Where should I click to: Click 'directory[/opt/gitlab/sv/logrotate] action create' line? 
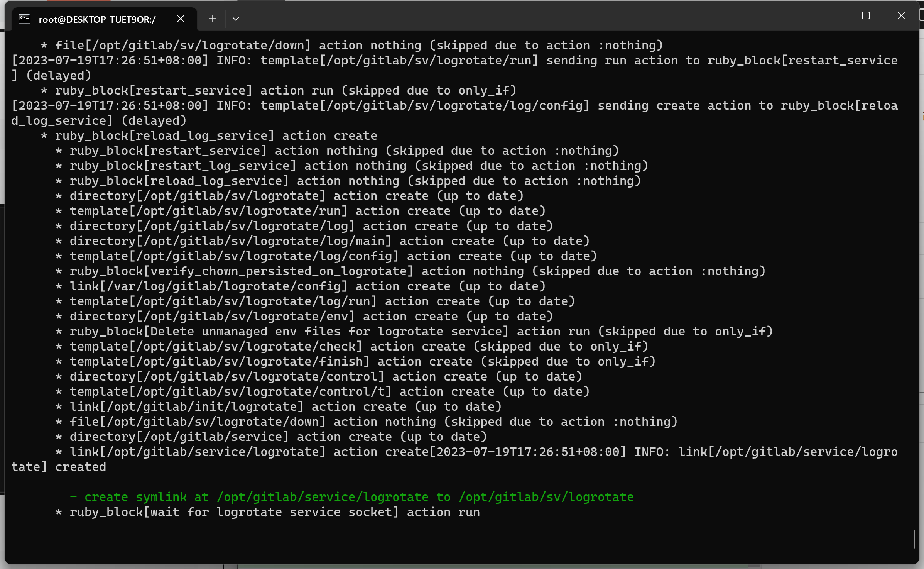tap(289, 196)
